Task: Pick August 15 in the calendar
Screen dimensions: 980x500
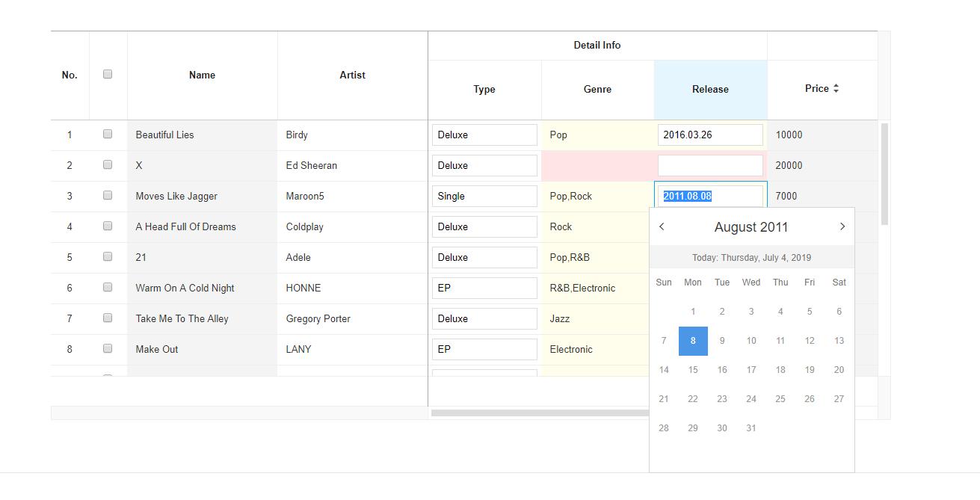Action: pyautogui.click(x=693, y=370)
